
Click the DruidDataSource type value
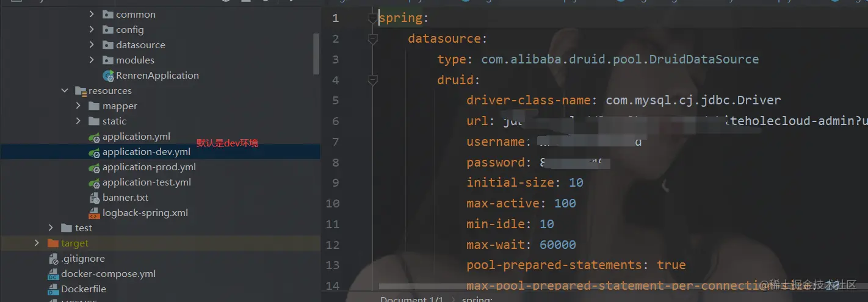click(620, 60)
